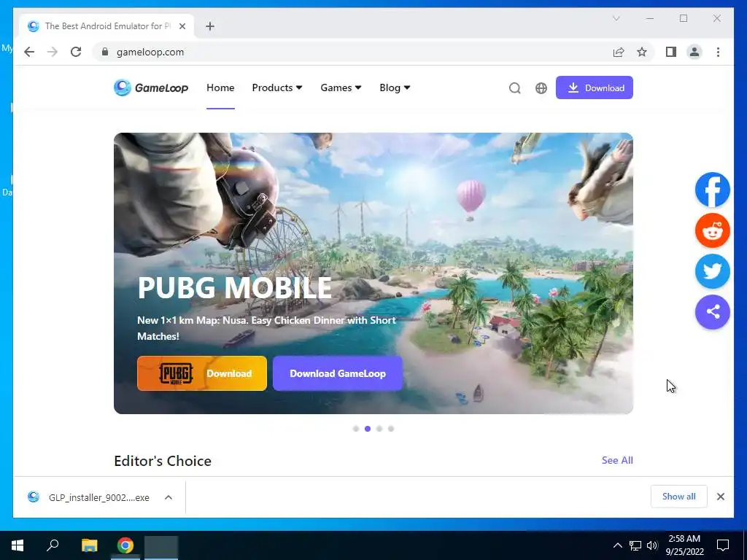Screen dimensions: 747x560
Task: Share page via Twitter icon
Action: click(x=712, y=271)
